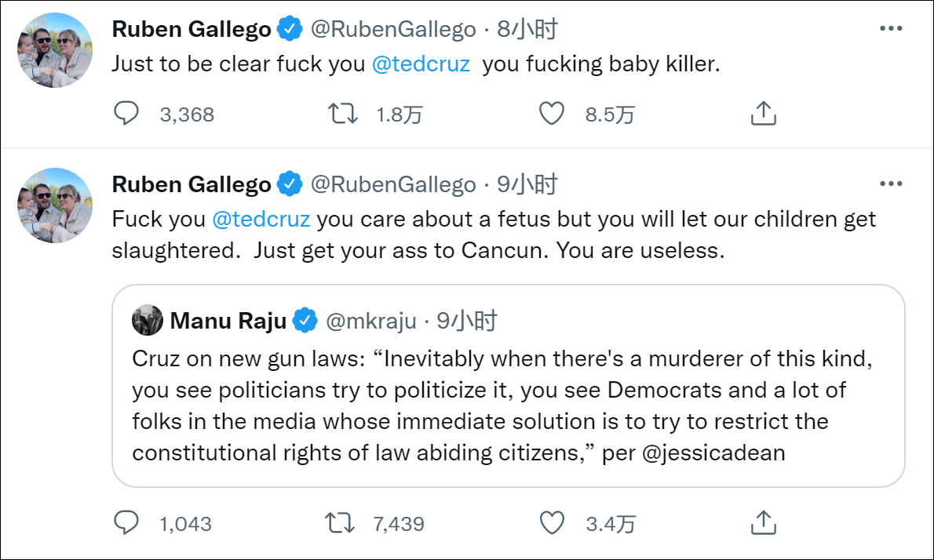The image size is (934, 560).
Task: Open more options on the second tweet
Action: pyautogui.click(x=891, y=184)
